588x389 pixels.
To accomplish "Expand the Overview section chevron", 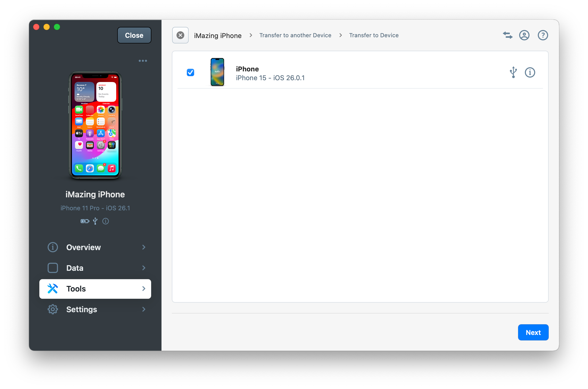I will [x=144, y=247].
